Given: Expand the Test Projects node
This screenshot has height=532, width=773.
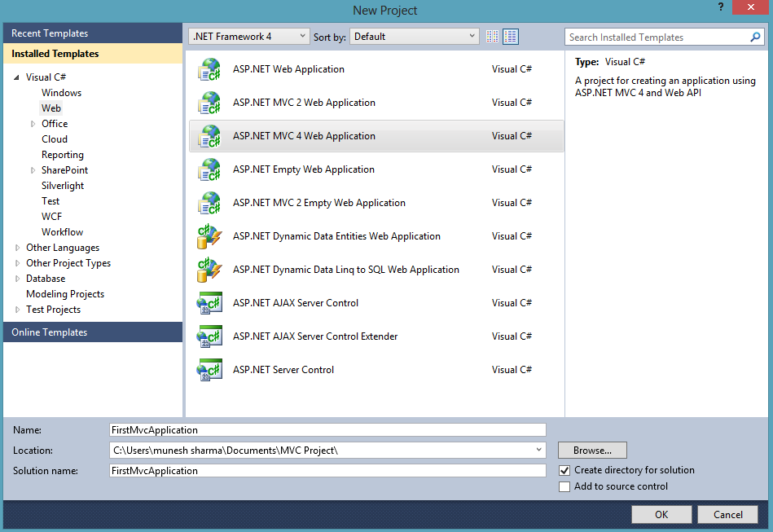Looking at the screenshot, I should [x=17, y=310].
